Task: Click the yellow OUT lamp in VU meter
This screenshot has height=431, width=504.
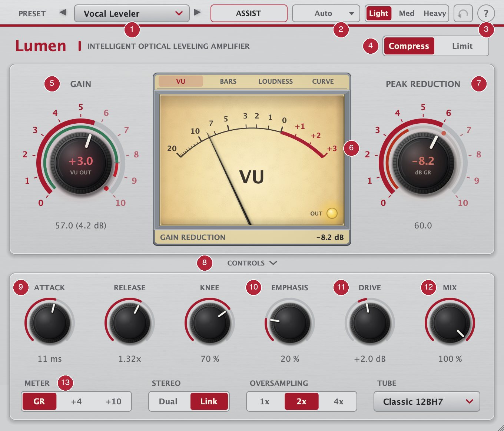Action: [x=332, y=213]
